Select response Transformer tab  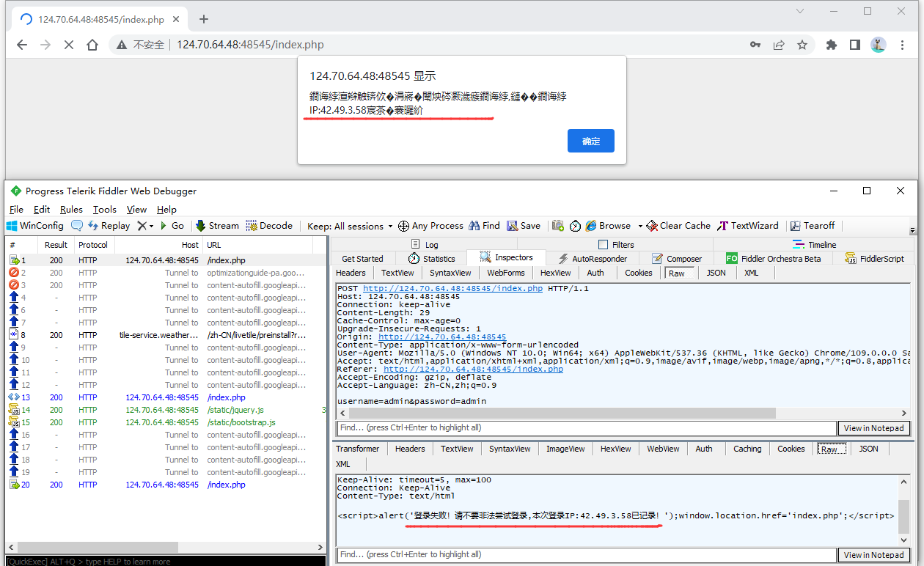pyautogui.click(x=358, y=449)
